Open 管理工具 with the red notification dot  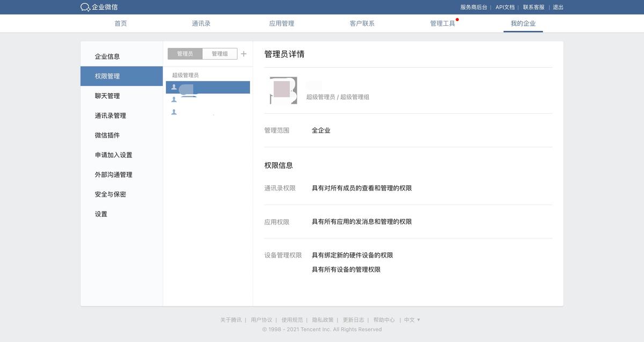click(x=442, y=23)
